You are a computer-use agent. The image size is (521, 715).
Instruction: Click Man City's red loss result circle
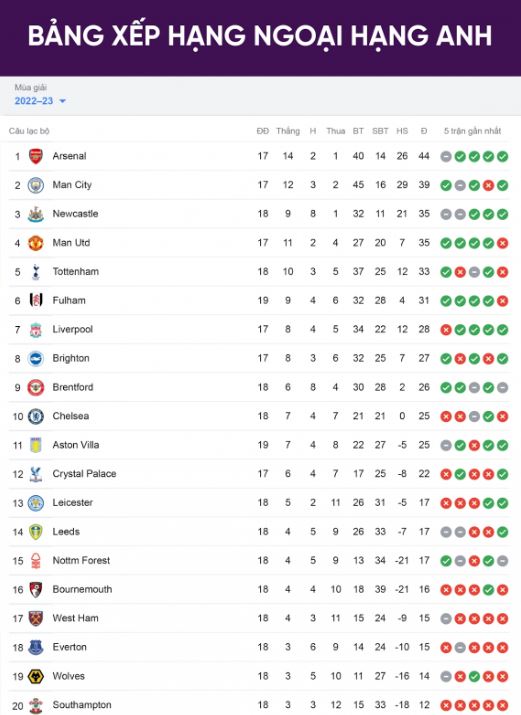[x=488, y=186]
